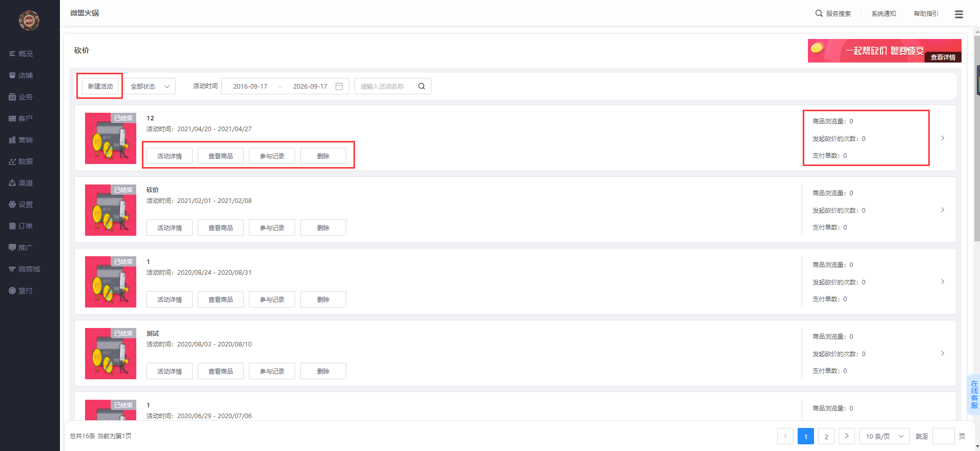Open the 10 条/页 page size dropdown
Image resolution: width=980 pixels, height=451 pixels.
point(884,436)
